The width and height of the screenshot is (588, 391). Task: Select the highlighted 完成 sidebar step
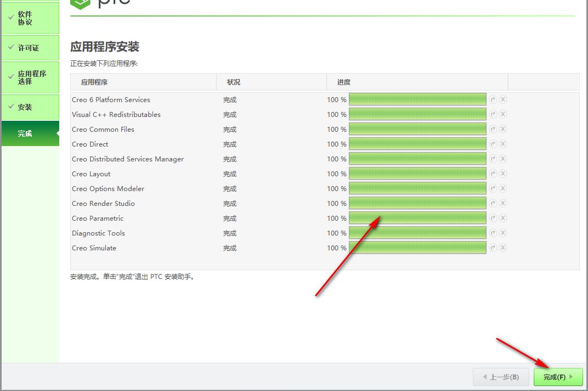point(30,133)
